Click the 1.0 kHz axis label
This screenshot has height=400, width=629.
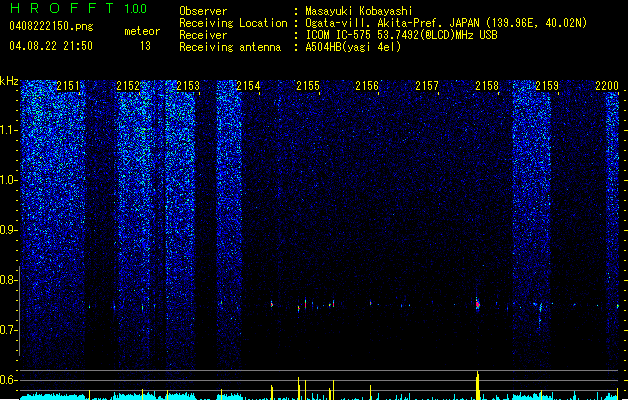pos(9,180)
